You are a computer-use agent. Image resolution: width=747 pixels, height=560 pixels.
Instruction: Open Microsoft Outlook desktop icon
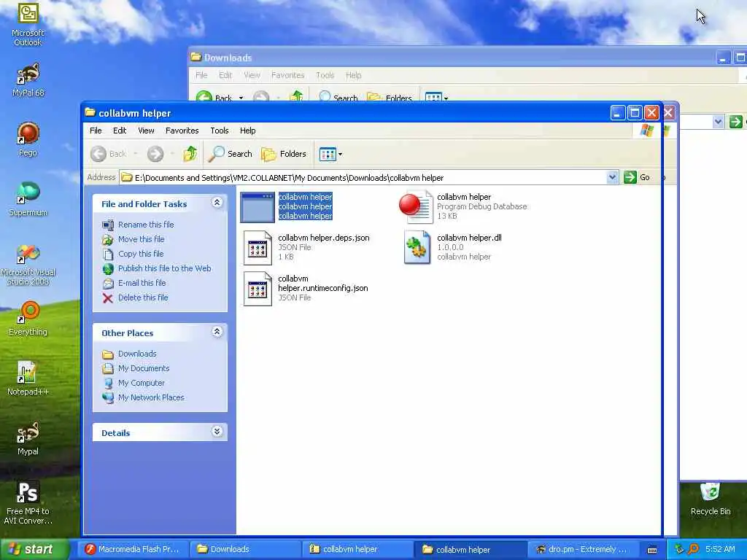point(28,24)
